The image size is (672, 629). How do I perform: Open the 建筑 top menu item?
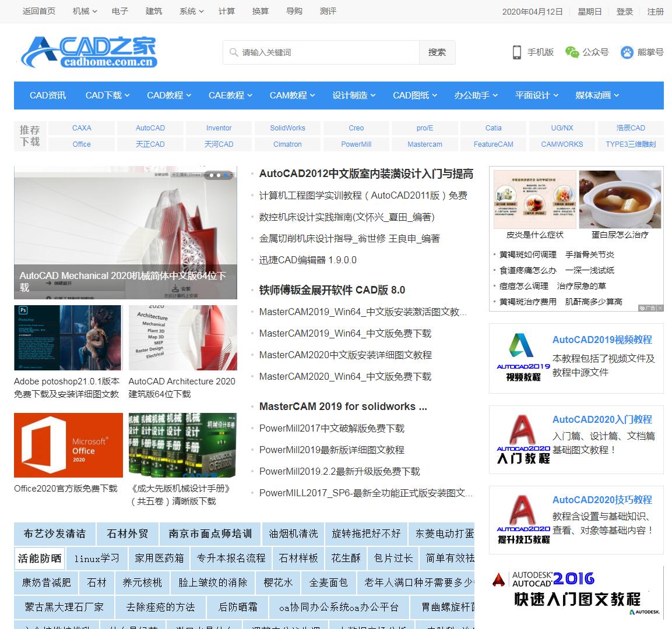[154, 11]
